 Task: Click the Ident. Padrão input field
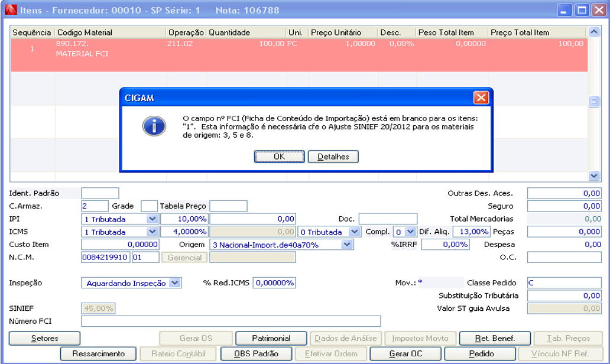100,193
